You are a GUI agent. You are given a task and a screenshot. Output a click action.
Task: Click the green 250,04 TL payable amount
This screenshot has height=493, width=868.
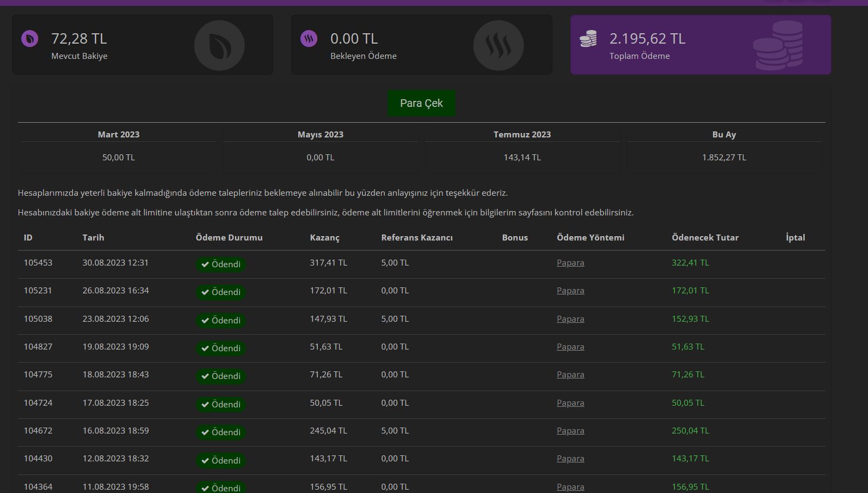pos(690,431)
